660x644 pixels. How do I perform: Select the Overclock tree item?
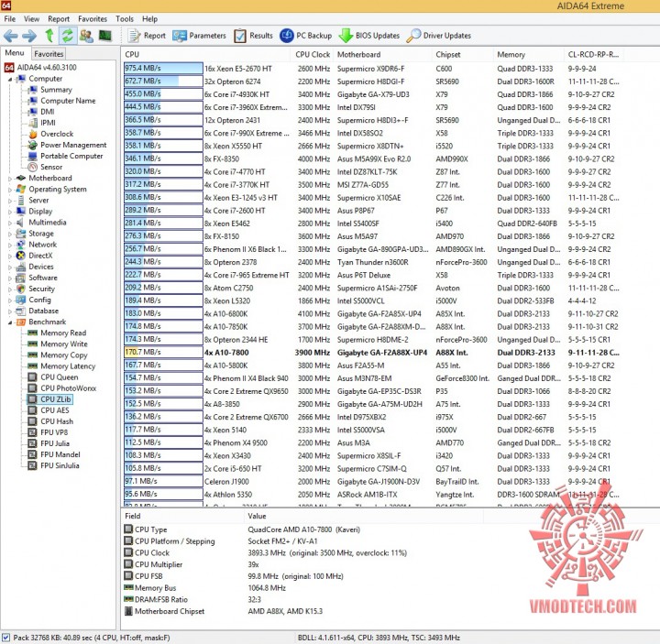point(57,134)
